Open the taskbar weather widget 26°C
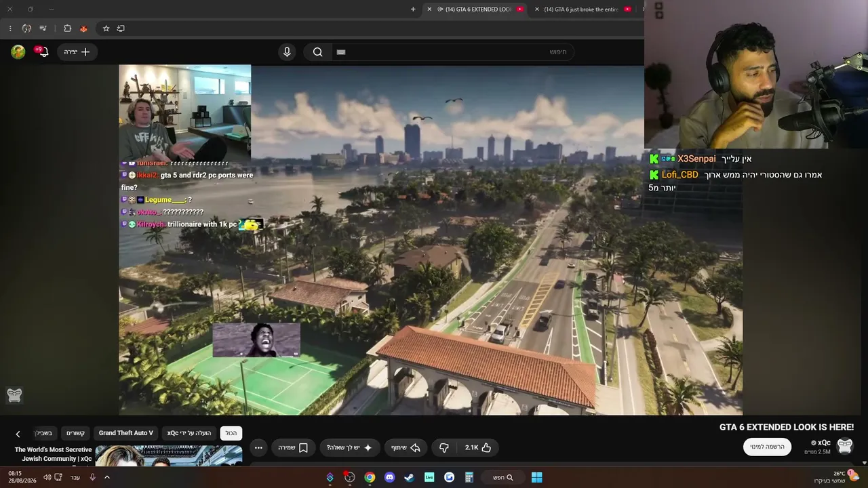Image resolution: width=868 pixels, height=488 pixels. coord(837,477)
